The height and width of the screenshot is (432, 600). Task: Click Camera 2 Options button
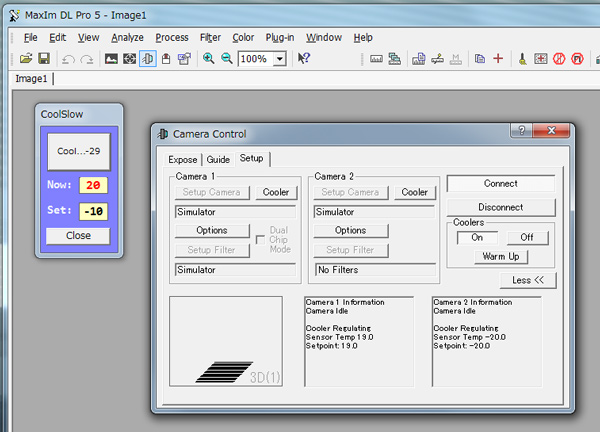coord(351,230)
